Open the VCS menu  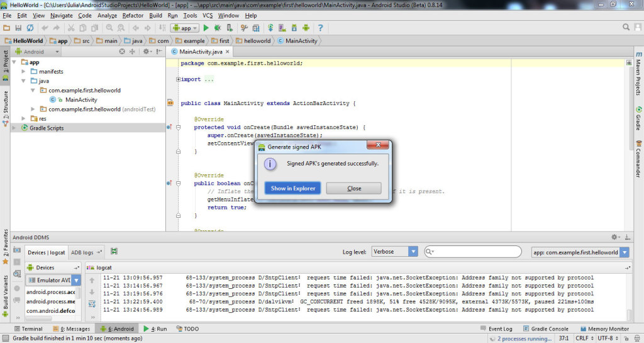(x=208, y=16)
